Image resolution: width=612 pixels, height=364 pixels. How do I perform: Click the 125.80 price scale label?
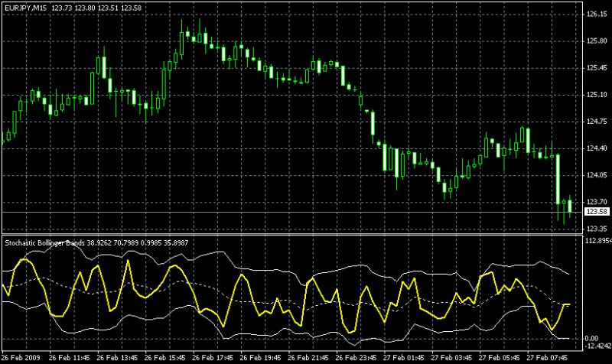[x=597, y=41]
